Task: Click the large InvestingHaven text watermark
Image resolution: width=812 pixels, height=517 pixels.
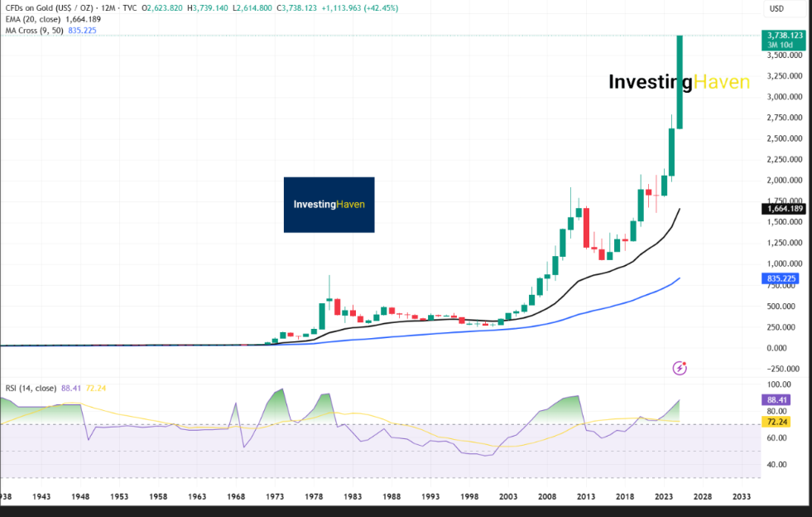Action: click(679, 82)
